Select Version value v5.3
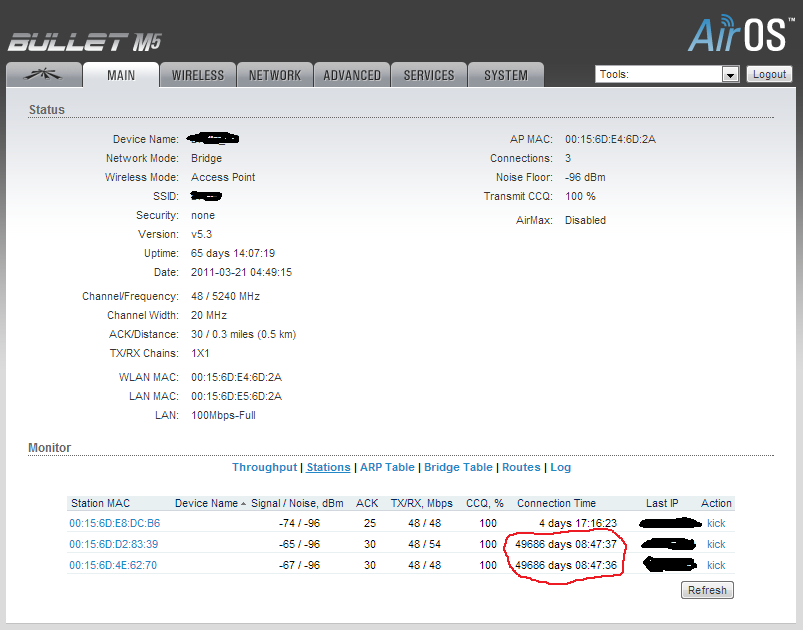Screen dimensions: 803x630 [x=201, y=234]
